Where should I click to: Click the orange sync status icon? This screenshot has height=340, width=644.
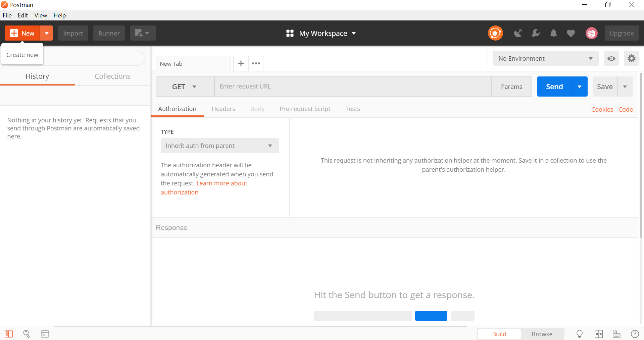495,33
